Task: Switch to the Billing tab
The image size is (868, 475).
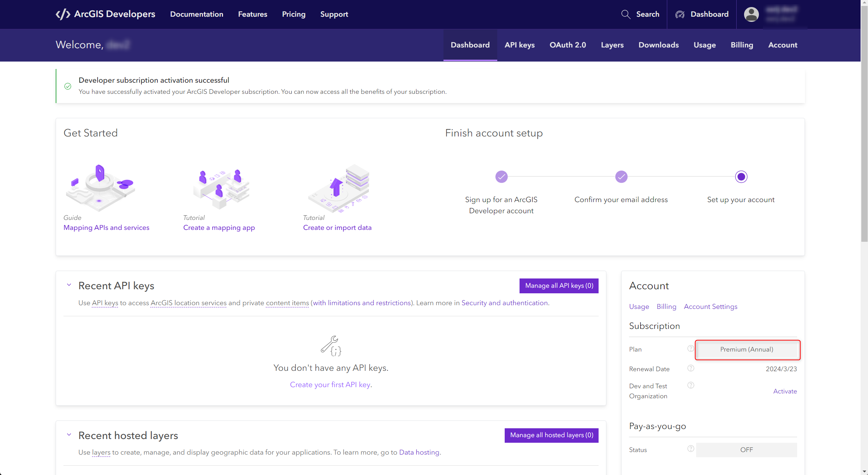Action: (742, 45)
